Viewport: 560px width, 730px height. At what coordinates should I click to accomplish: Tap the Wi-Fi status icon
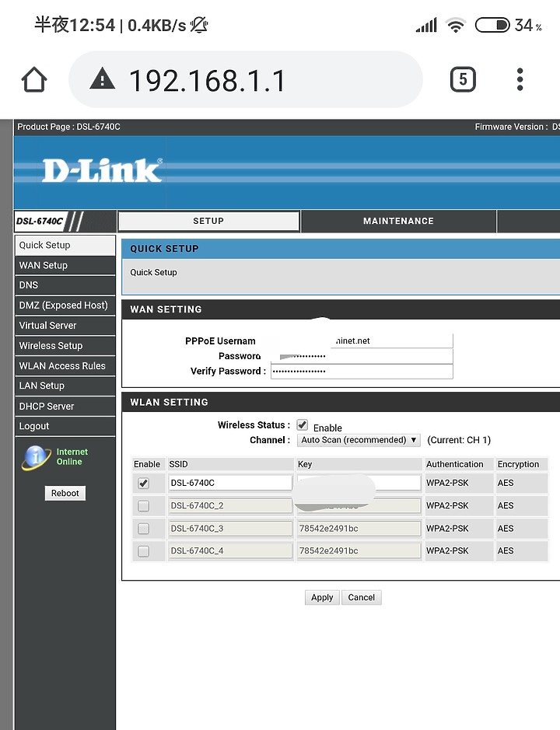click(455, 25)
